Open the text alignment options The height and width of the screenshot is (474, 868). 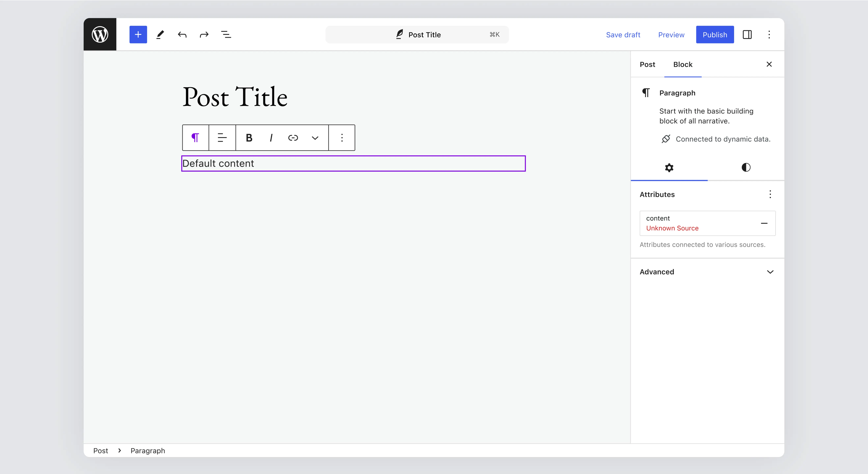coord(222,138)
